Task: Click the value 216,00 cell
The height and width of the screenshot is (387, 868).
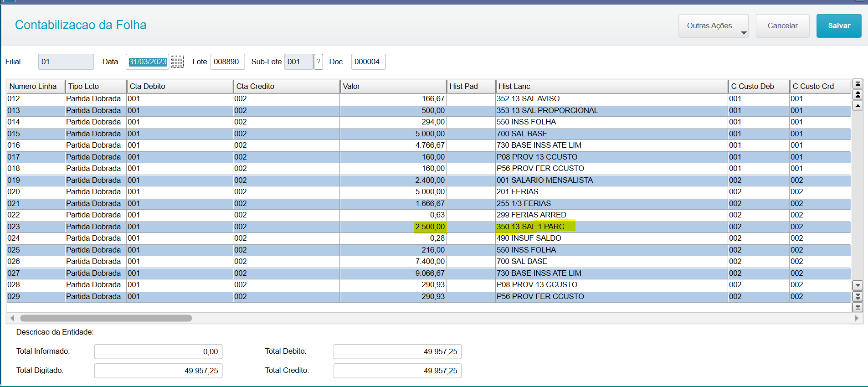Action: 393,250
